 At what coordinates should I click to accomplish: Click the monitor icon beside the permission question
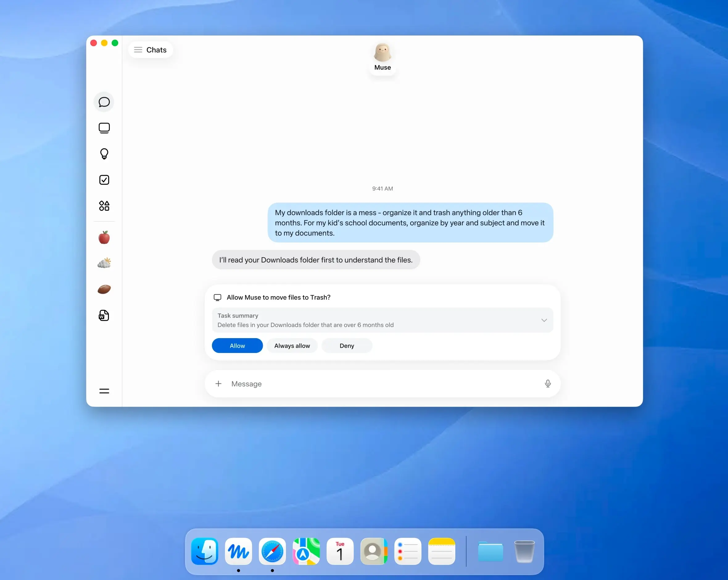[x=217, y=298]
